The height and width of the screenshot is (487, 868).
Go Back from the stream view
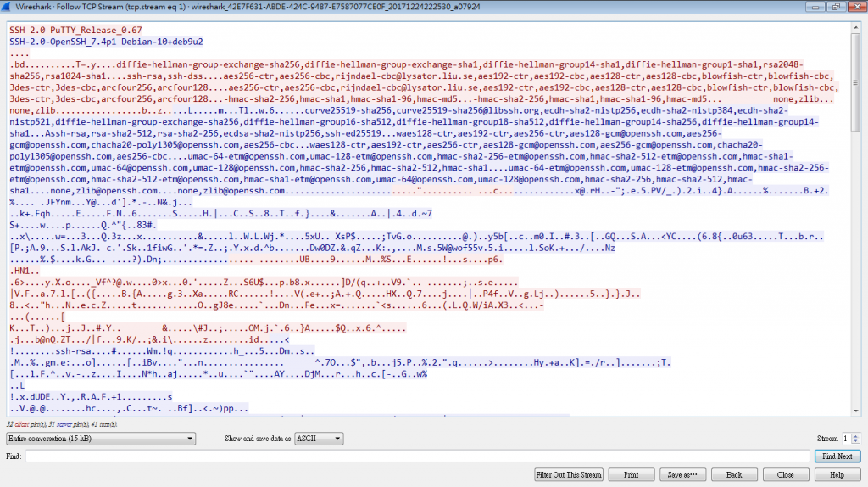734,475
